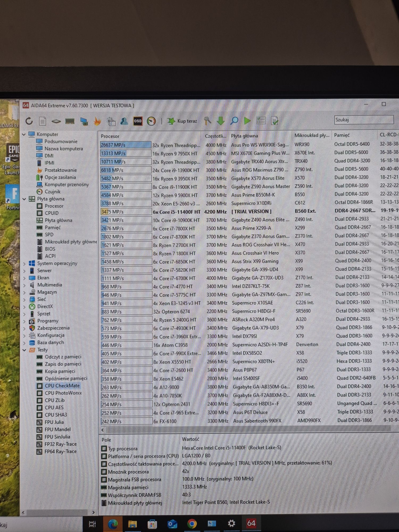Click right arrow of tree panel scrollbar
The width and height of the screenshot is (399, 532).
(93, 512)
